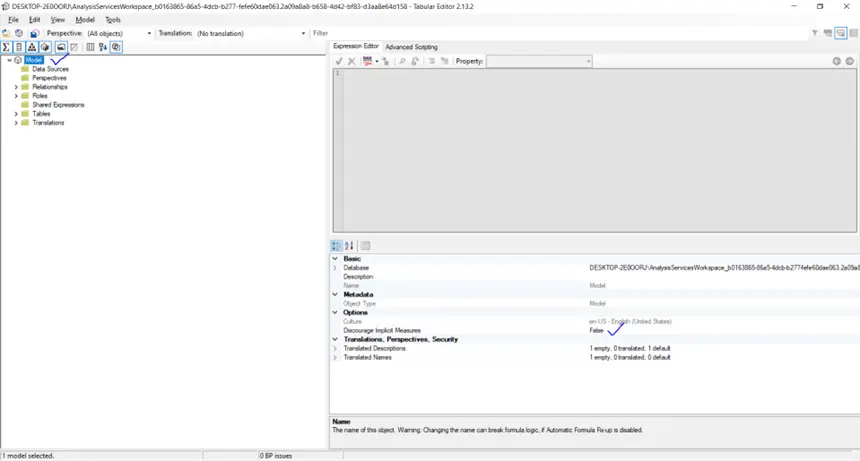
Task: Expand the Translated Names property
Action: point(335,357)
